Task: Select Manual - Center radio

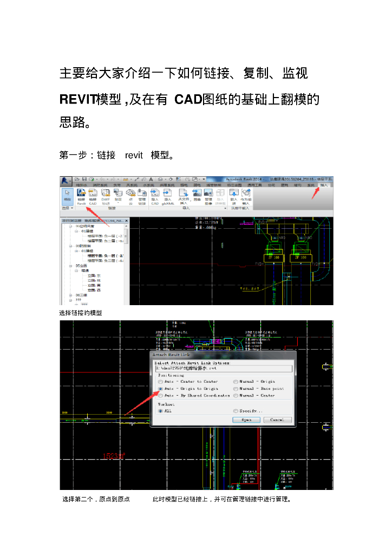Action: point(236,395)
